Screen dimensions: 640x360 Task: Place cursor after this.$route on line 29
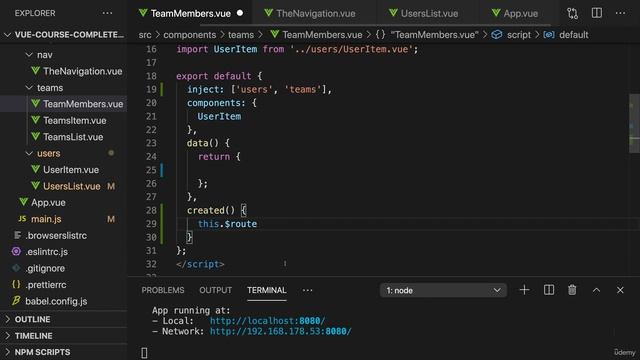click(x=258, y=224)
